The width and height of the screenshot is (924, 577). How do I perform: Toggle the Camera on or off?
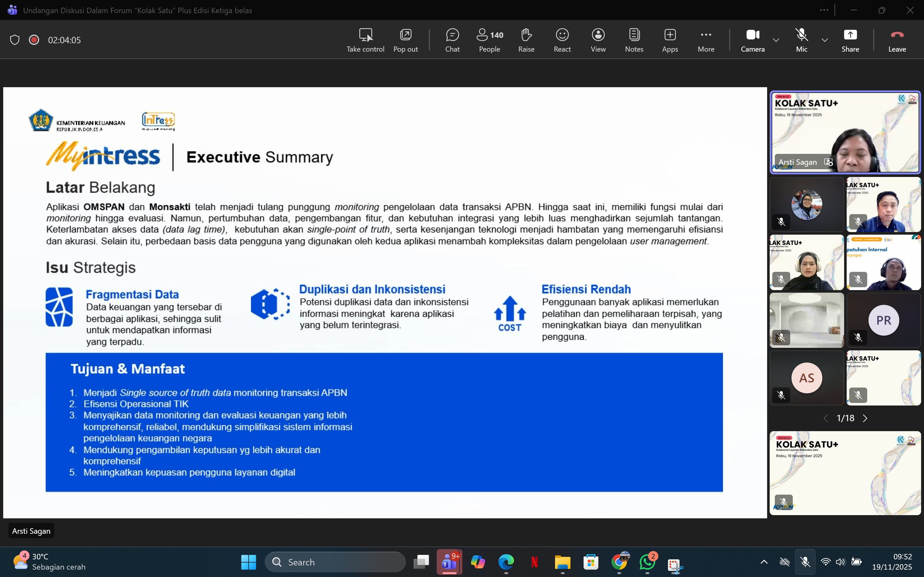[753, 40]
